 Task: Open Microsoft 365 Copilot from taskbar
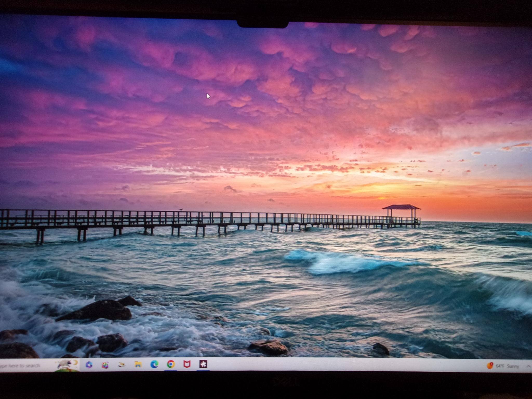click(x=89, y=365)
